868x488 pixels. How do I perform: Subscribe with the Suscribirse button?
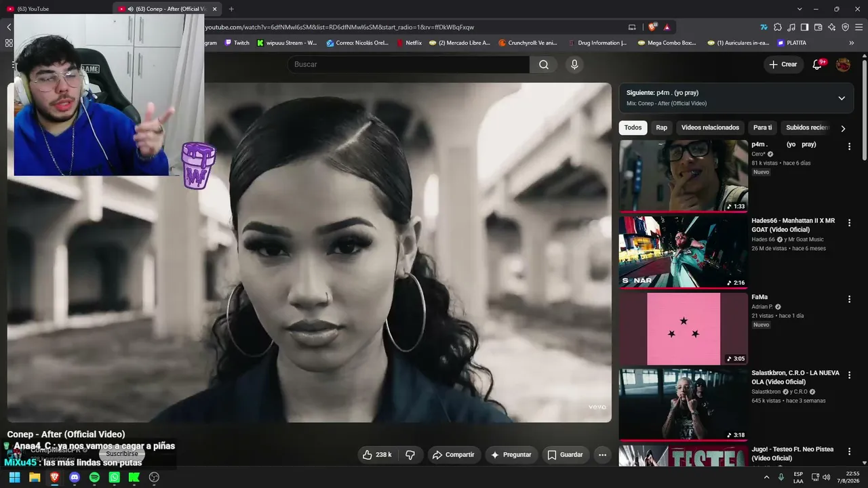[x=121, y=453]
